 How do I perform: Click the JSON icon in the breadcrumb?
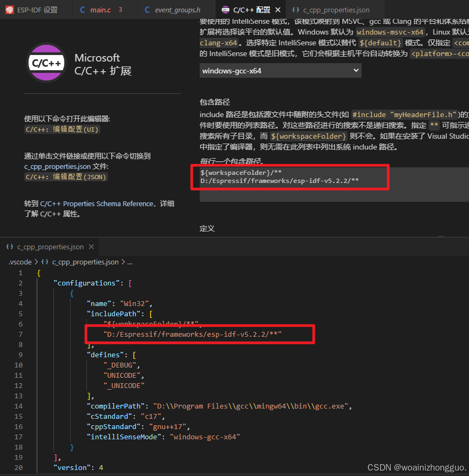tap(45, 262)
